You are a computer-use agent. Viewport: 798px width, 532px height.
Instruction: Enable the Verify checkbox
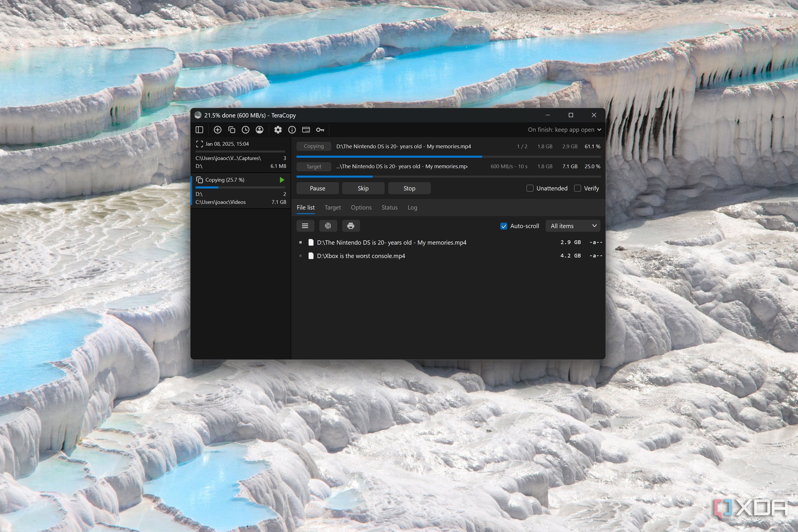coord(577,188)
